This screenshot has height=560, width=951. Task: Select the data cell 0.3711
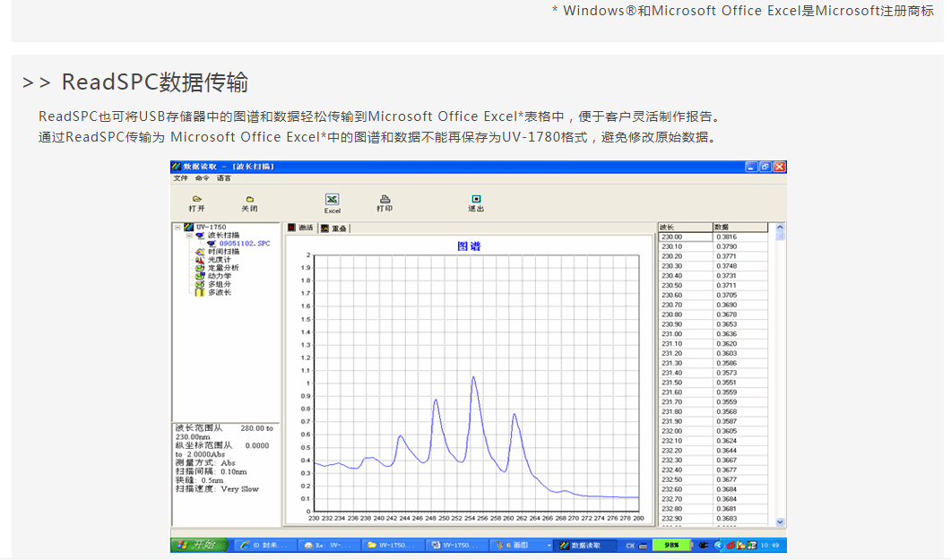pos(740,286)
